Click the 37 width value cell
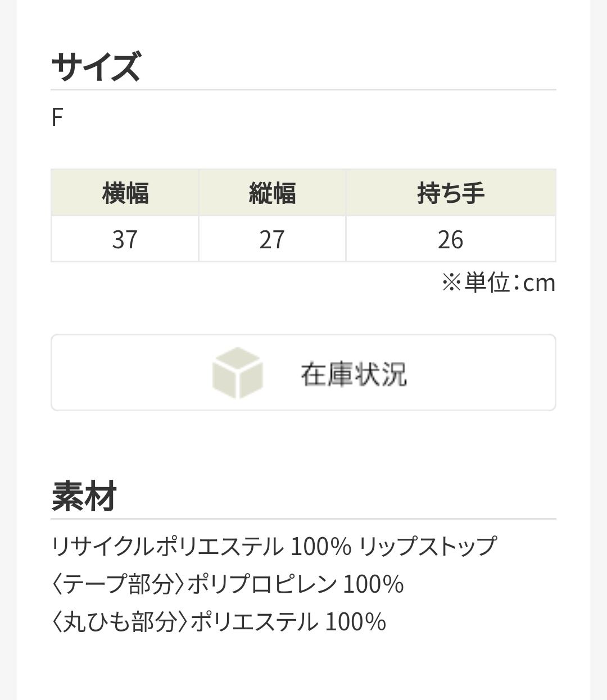This screenshot has width=607, height=700. [125, 239]
